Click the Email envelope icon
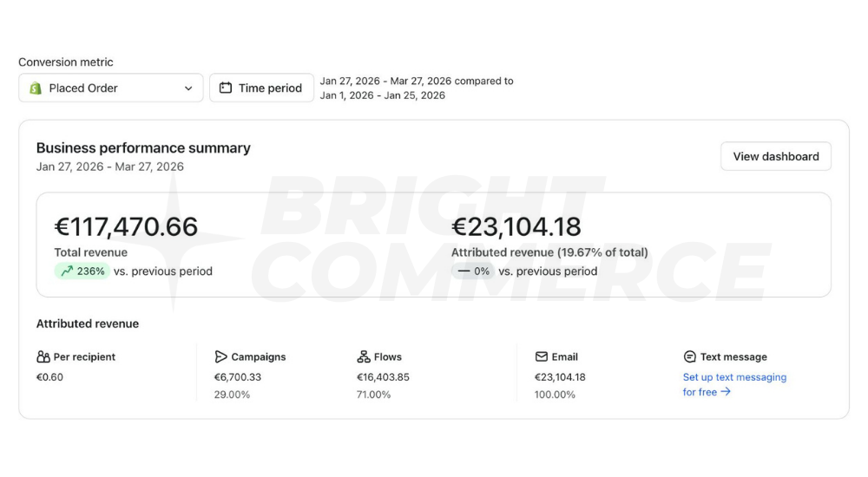Viewport: 868px width, 477px height. (542, 357)
